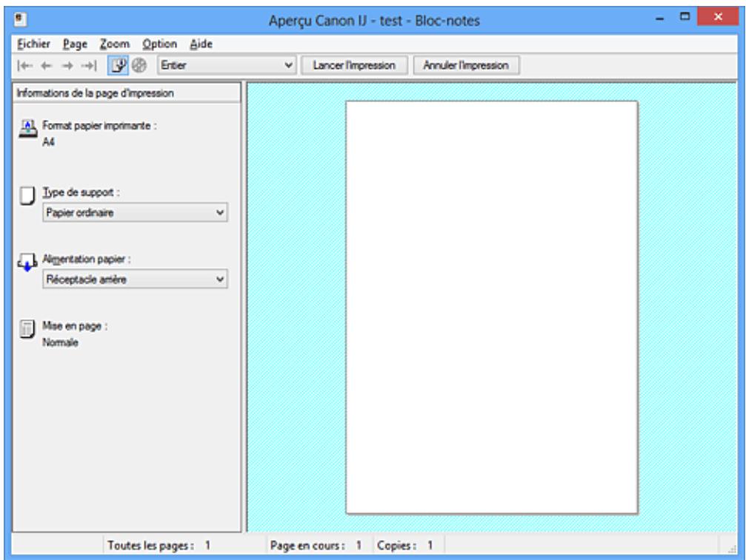746x560 pixels.
Task: Click the Normale layout value
Action: click(61, 342)
